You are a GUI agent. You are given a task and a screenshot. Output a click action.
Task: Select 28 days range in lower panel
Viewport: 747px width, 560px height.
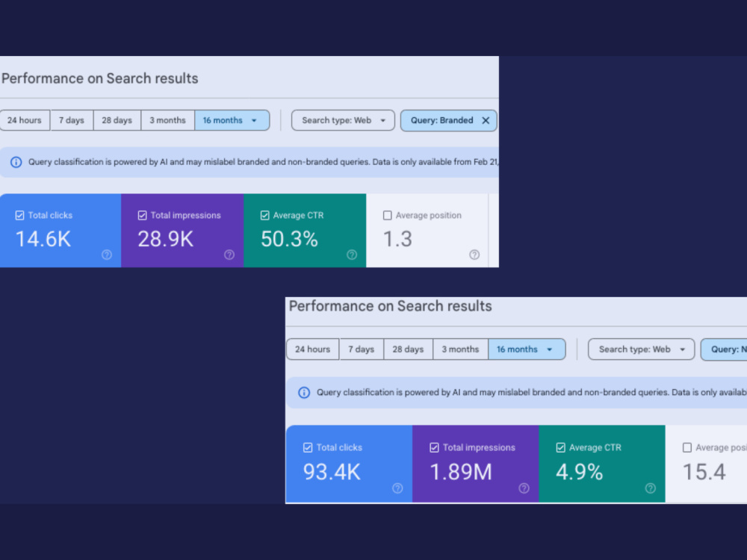(x=409, y=349)
